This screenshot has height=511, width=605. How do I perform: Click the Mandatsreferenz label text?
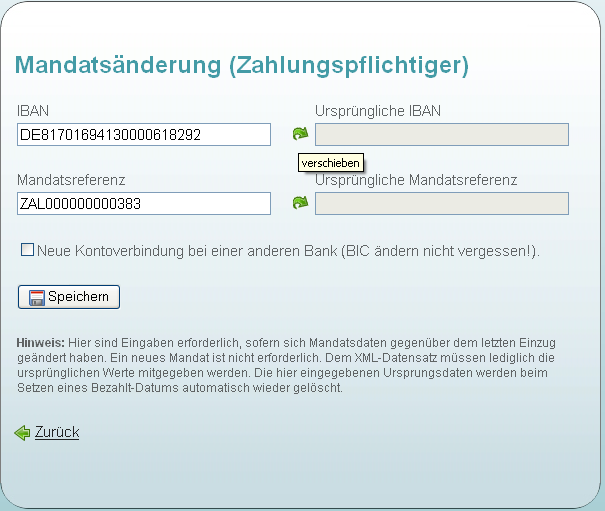pos(71,180)
